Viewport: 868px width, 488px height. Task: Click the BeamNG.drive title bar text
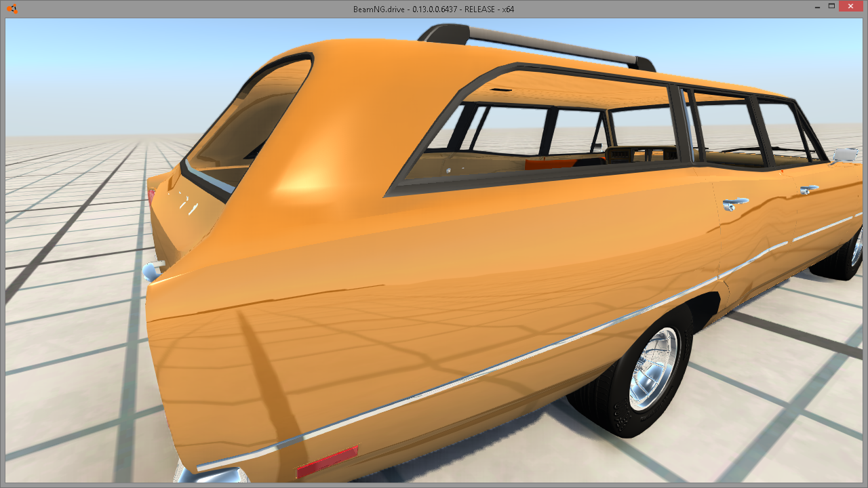(433, 9)
